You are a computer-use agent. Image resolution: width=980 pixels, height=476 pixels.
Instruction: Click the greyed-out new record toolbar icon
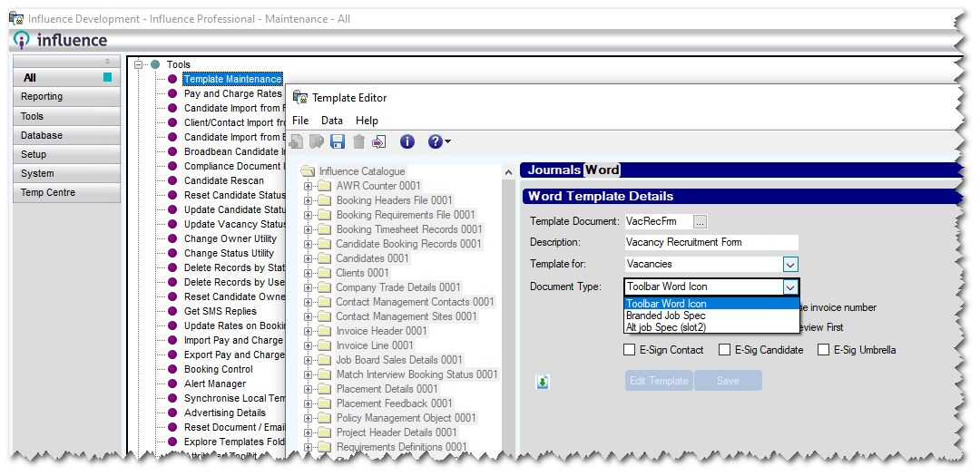tap(297, 141)
